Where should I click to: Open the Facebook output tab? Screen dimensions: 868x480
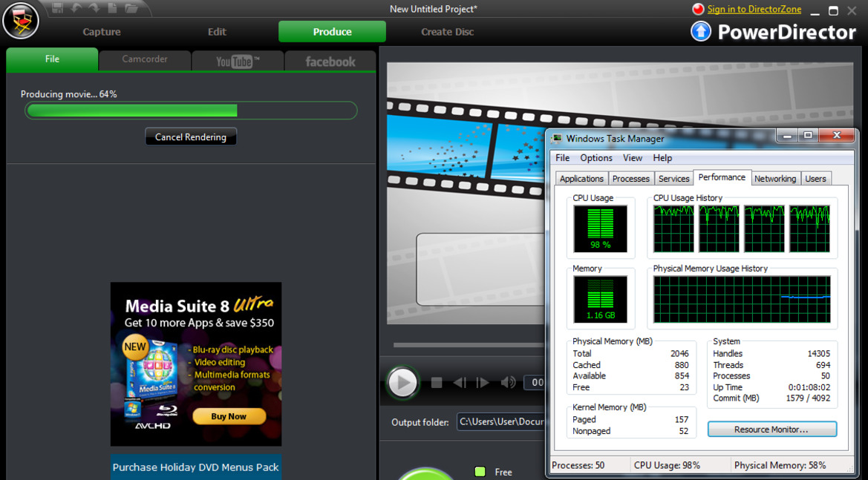[330, 60]
